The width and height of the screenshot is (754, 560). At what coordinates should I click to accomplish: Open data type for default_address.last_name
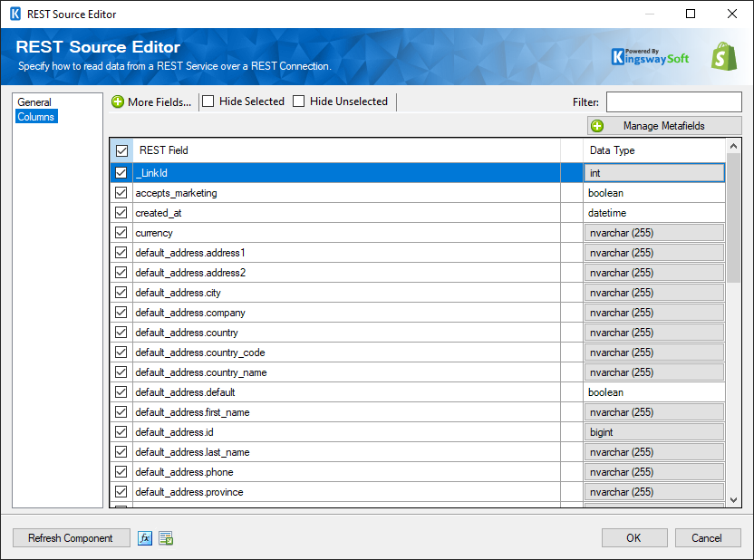[x=654, y=452]
